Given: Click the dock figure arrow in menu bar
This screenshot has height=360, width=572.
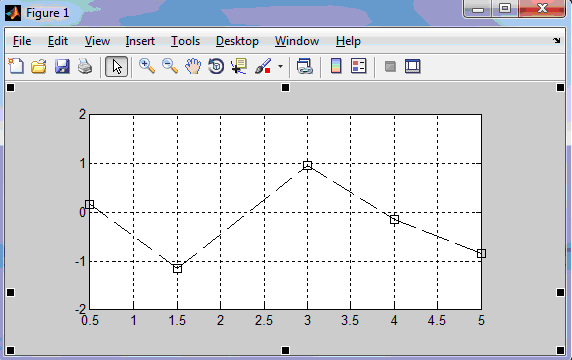Looking at the screenshot, I should (556, 40).
